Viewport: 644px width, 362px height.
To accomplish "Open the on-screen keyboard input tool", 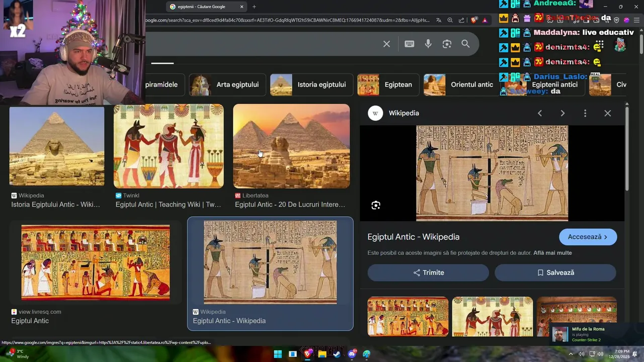I will coord(409,44).
